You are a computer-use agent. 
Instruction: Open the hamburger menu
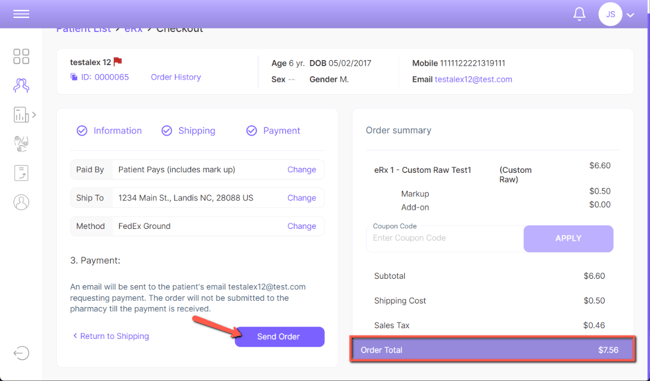pos(21,14)
